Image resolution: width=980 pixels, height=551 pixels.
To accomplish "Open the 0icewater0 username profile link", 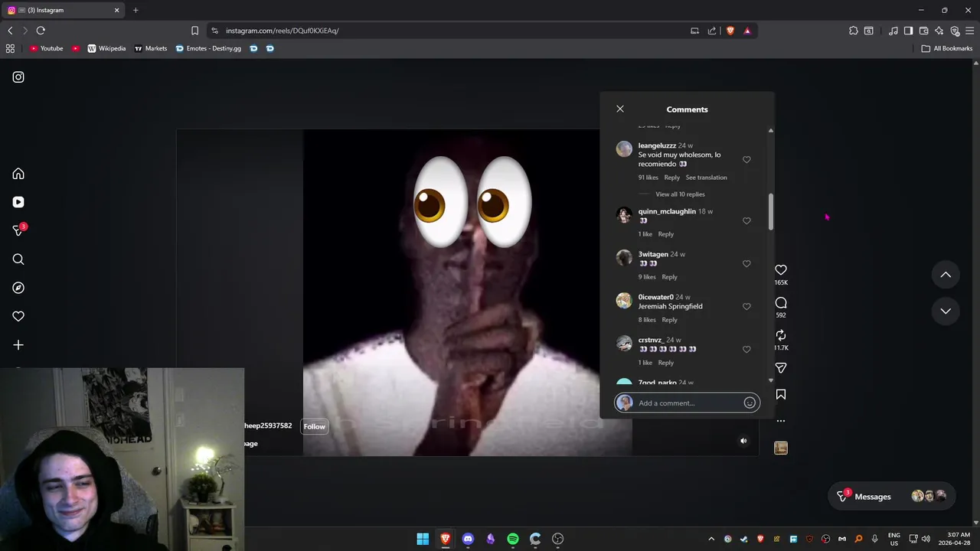I will pyautogui.click(x=655, y=297).
